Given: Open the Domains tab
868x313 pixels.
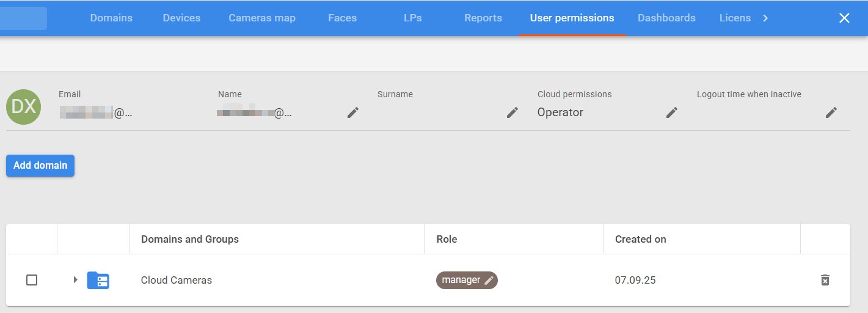Looking at the screenshot, I should pyautogui.click(x=111, y=18).
